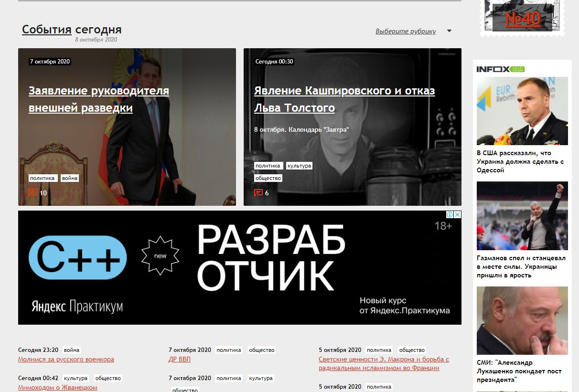This screenshot has width=579, height=392.
Task: Open the ДР ВВП article link
Action: pos(180,359)
